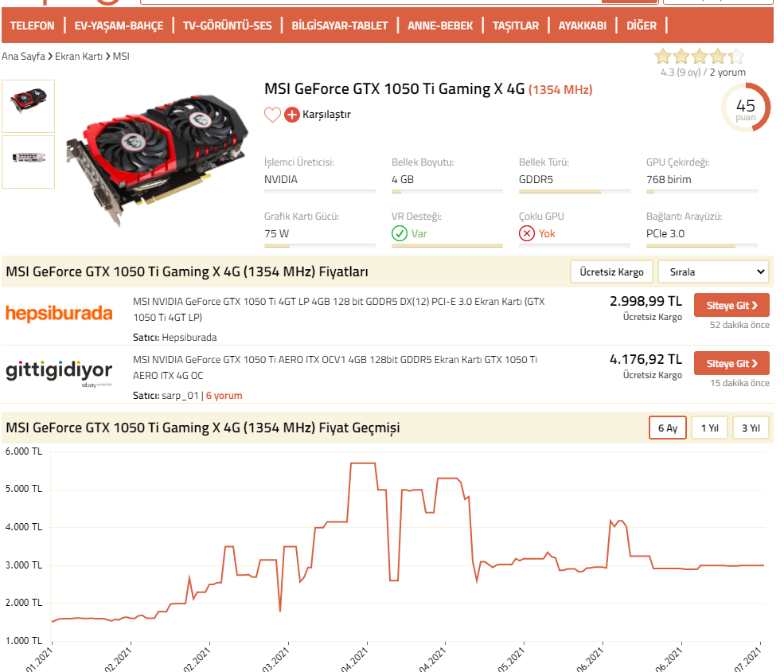Click the green Var checkmark icon
The height and width of the screenshot is (672, 784).
click(x=400, y=233)
